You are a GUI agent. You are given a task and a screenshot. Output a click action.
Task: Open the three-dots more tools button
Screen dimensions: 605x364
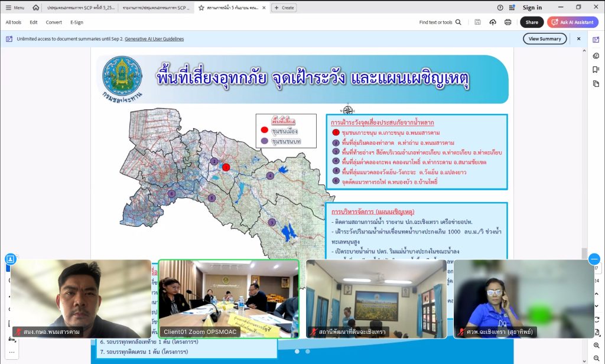(x=12, y=352)
